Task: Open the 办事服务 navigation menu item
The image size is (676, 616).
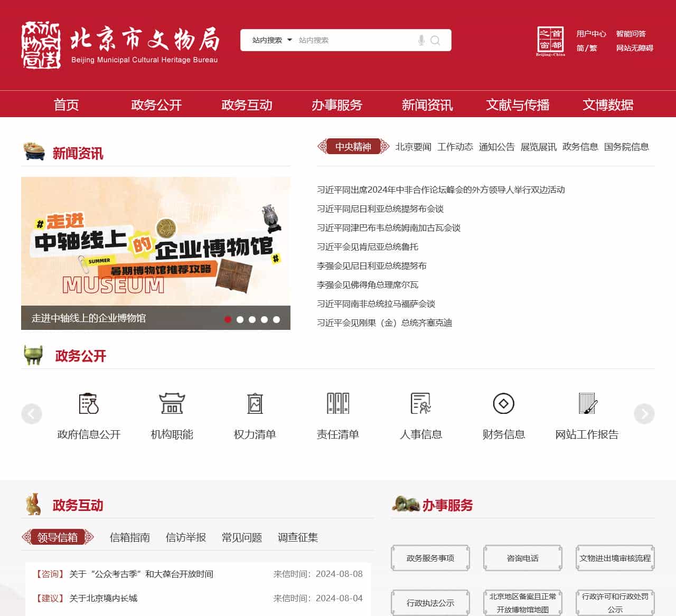Action: point(337,105)
